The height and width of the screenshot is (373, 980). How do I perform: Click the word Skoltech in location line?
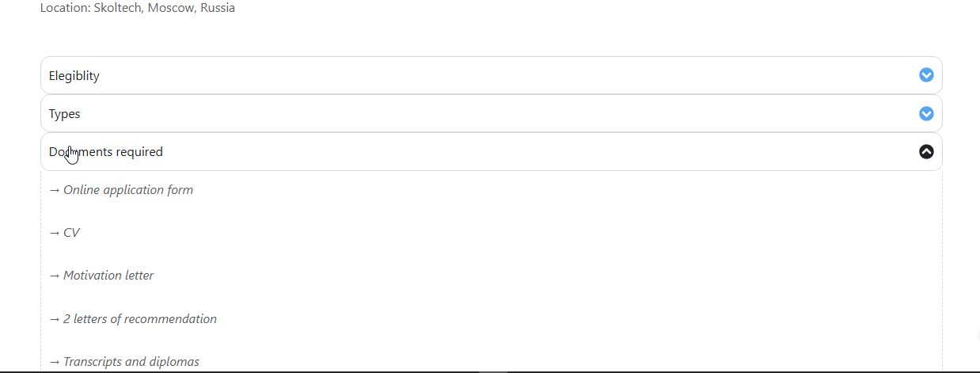tap(119, 8)
